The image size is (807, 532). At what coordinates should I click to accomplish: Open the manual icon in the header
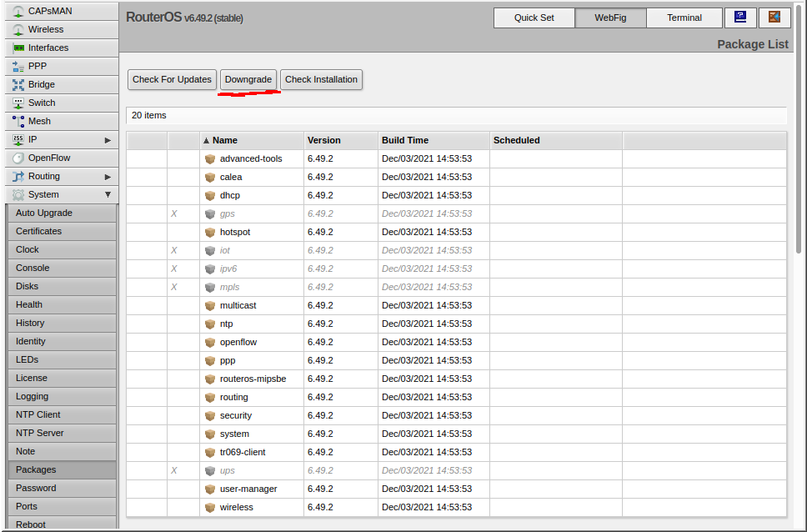coord(740,18)
